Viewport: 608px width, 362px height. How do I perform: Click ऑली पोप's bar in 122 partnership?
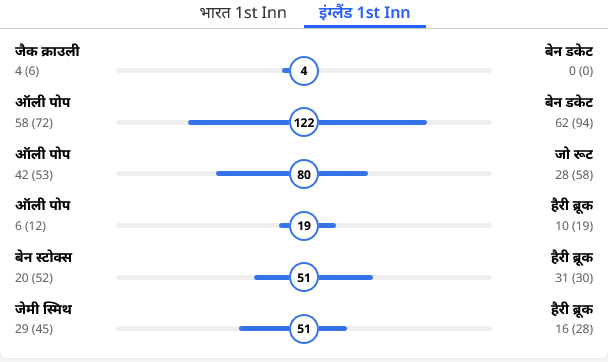click(239, 122)
